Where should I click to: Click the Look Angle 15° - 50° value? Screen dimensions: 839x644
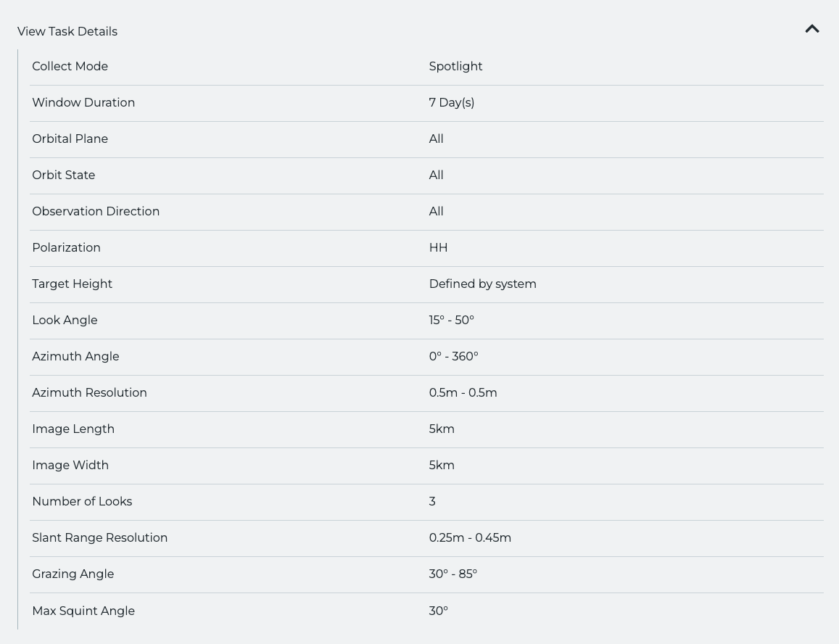coord(452,320)
